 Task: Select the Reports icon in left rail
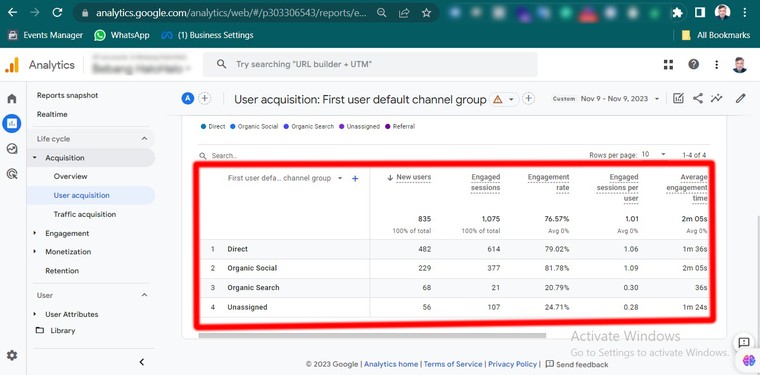pyautogui.click(x=12, y=124)
